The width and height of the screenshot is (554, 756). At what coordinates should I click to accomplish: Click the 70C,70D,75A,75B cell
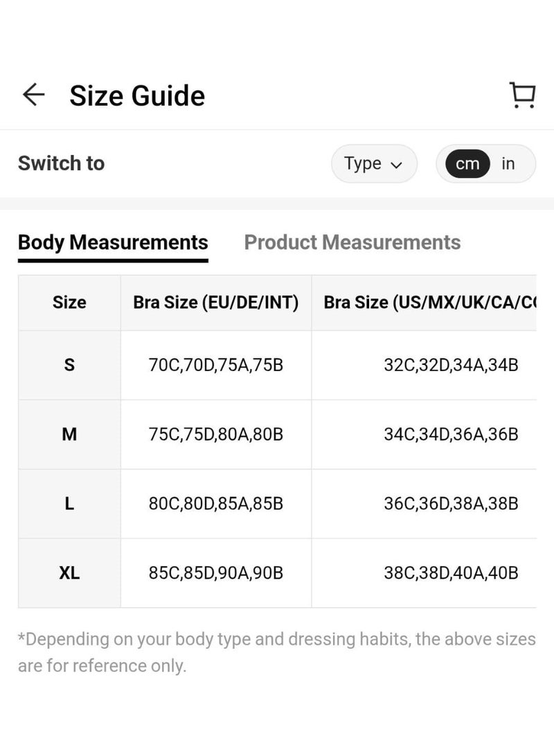click(215, 365)
